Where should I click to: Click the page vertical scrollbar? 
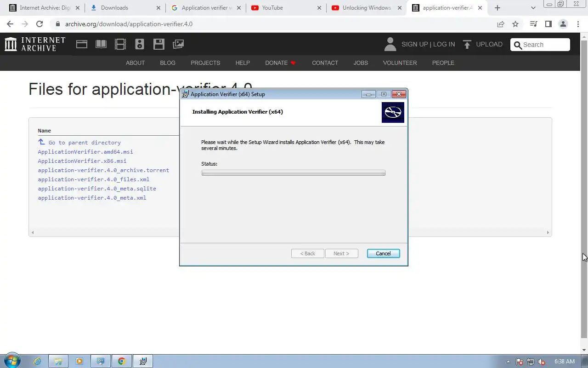[x=584, y=189]
